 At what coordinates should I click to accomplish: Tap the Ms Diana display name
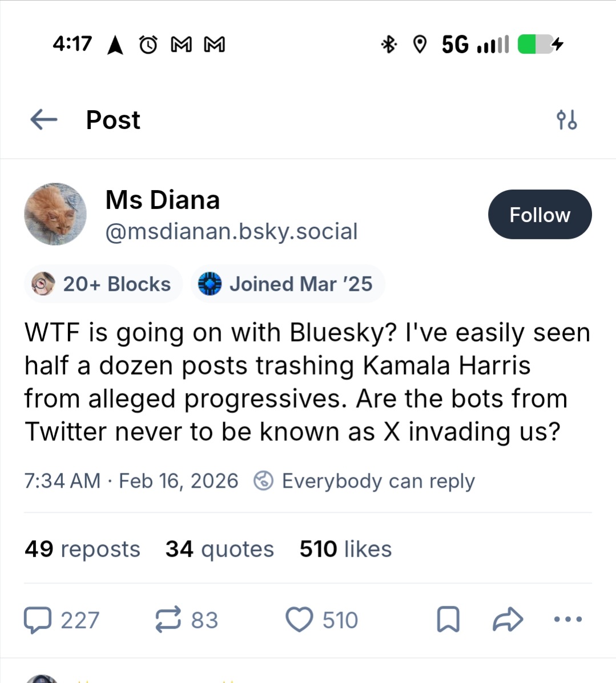(x=163, y=200)
